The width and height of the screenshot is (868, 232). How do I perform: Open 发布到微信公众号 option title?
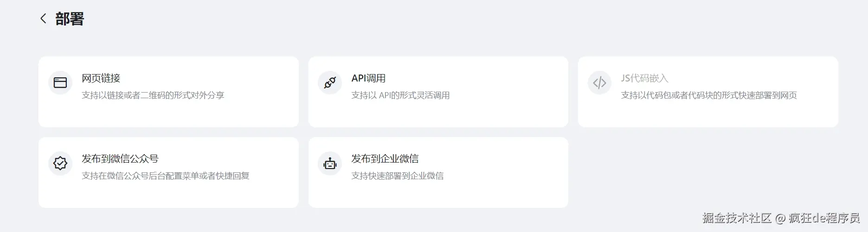coord(120,159)
